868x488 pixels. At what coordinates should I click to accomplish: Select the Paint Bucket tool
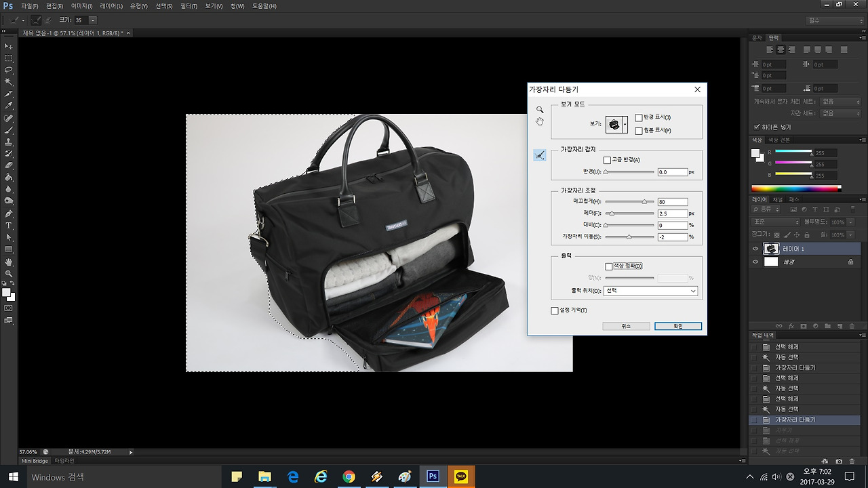pos(9,178)
